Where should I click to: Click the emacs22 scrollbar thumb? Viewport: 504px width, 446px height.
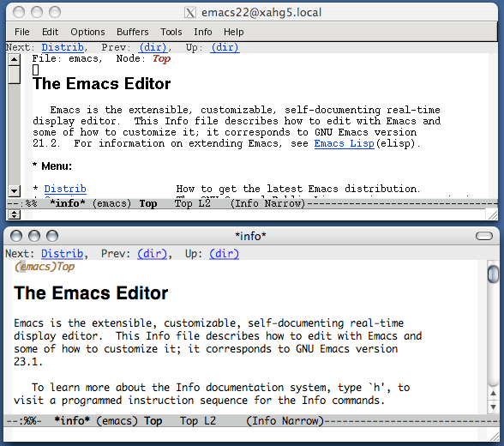click(x=14, y=75)
